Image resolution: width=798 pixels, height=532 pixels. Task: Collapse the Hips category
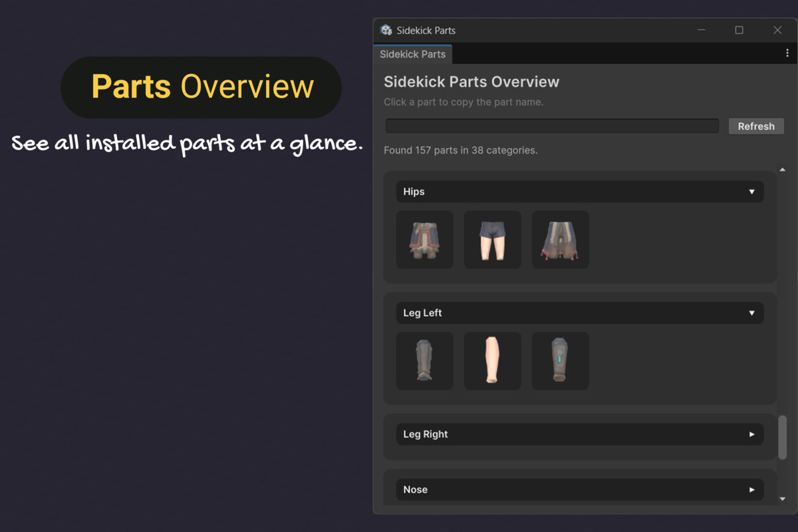[752, 192]
